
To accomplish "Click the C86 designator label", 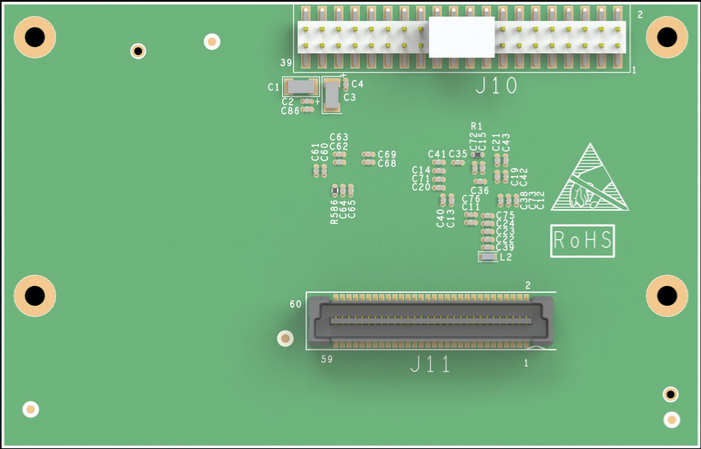I will click(290, 110).
